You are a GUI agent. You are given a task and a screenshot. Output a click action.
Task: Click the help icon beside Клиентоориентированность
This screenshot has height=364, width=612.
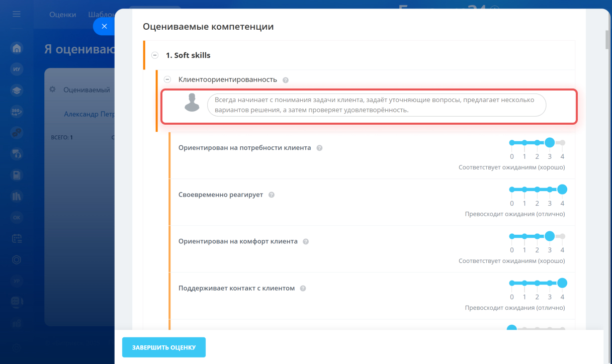pos(286,80)
